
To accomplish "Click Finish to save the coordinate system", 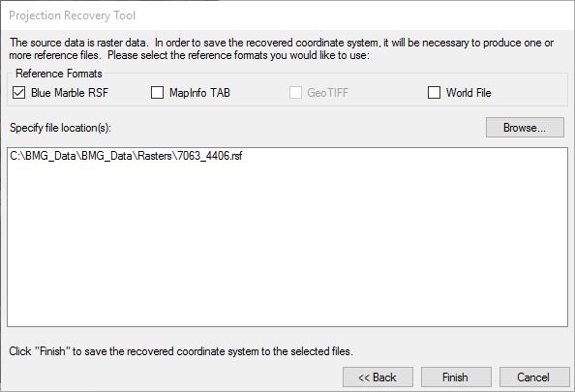I will click(x=456, y=377).
